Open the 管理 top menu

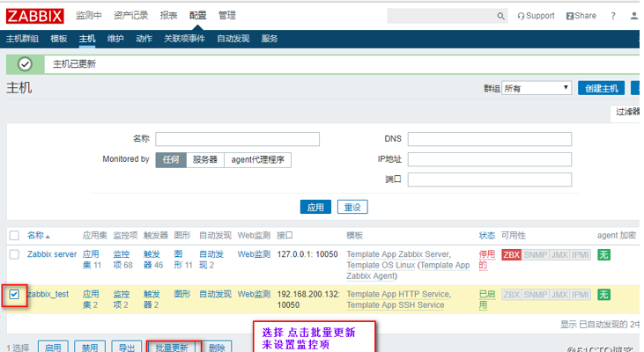[x=226, y=16]
